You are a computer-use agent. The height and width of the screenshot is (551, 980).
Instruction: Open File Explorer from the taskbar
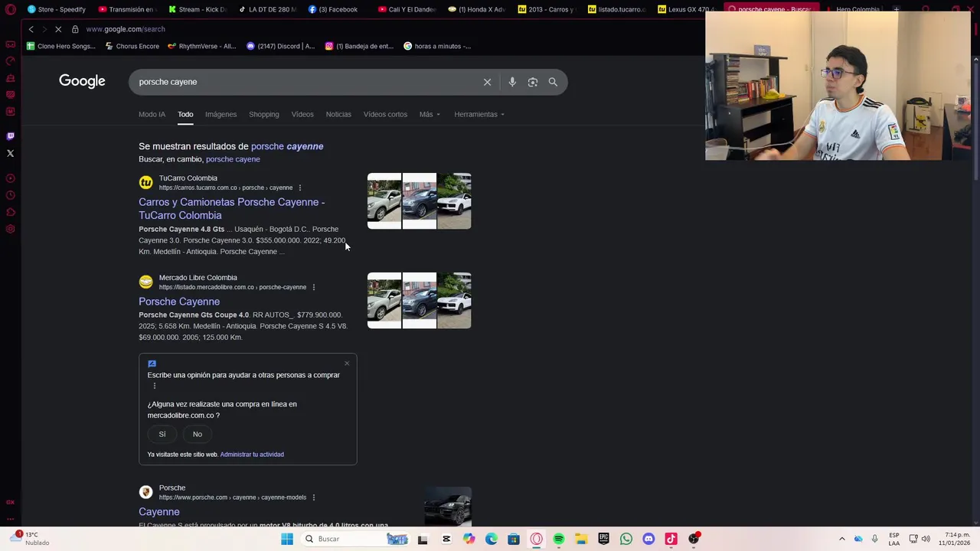click(x=581, y=539)
